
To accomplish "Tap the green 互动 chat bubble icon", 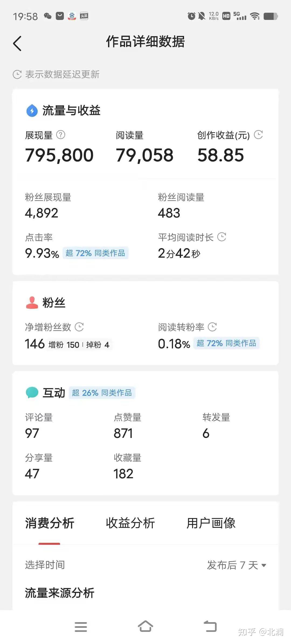I will click(x=32, y=393).
